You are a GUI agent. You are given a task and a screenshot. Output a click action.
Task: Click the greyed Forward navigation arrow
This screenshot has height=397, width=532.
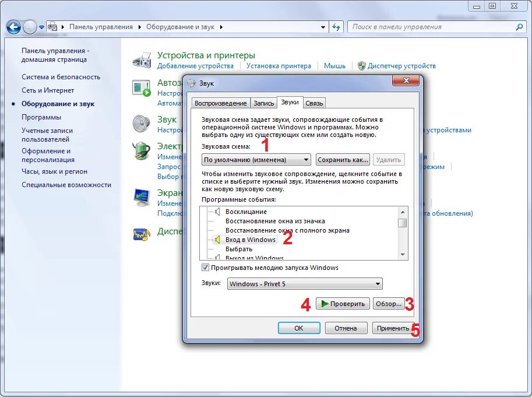pos(30,27)
